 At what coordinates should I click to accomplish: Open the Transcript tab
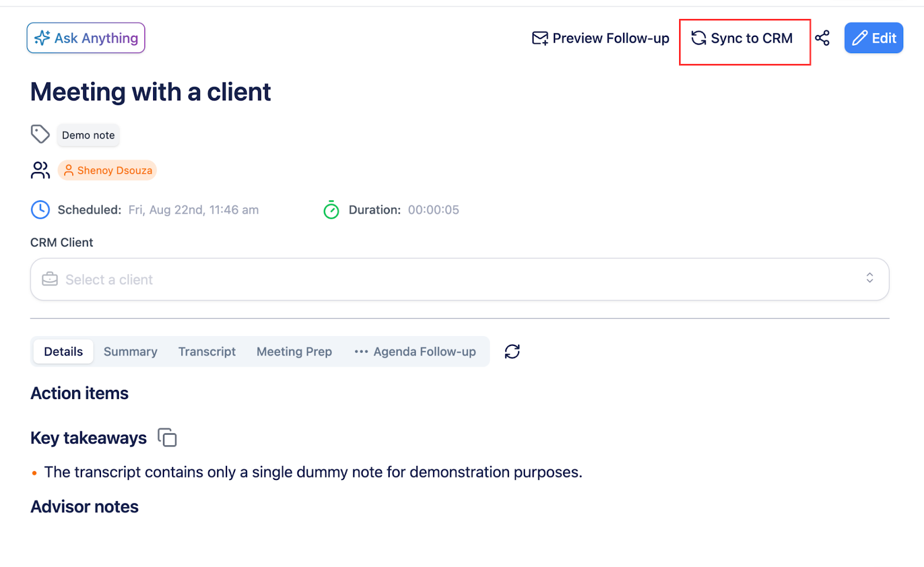point(207,352)
